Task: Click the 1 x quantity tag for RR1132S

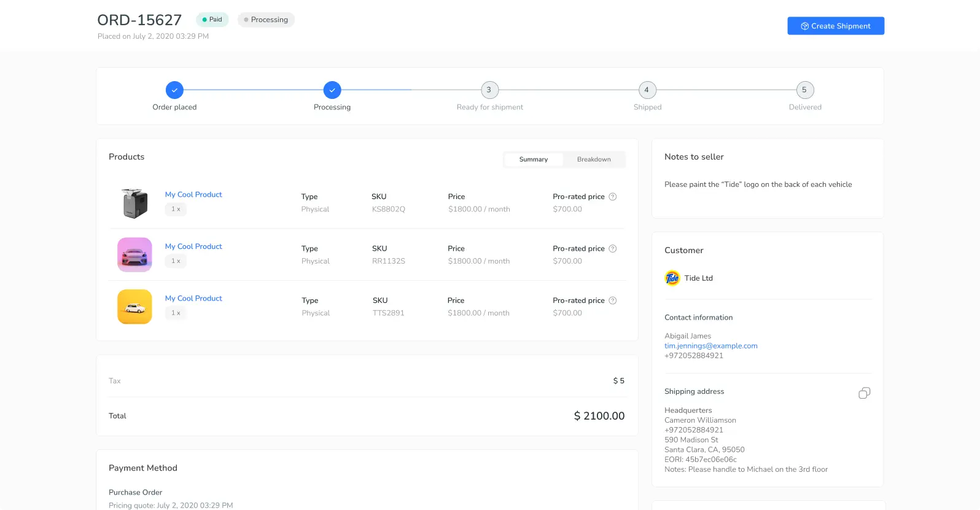Action: pyautogui.click(x=176, y=261)
